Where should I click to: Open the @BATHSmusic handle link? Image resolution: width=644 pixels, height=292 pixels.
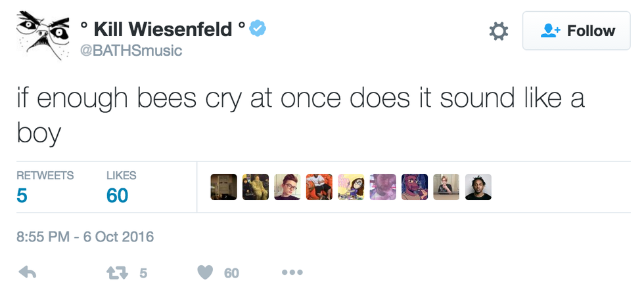point(131,50)
